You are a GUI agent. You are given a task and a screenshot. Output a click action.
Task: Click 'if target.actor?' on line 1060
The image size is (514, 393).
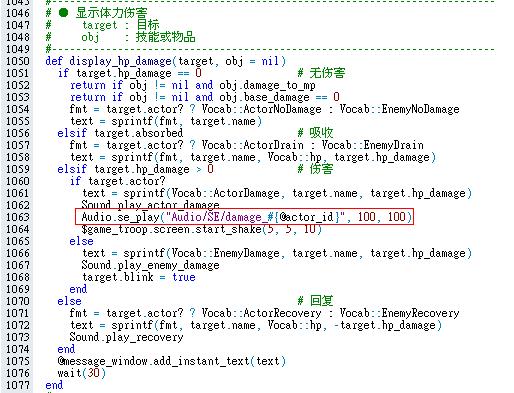coord(118,181)
